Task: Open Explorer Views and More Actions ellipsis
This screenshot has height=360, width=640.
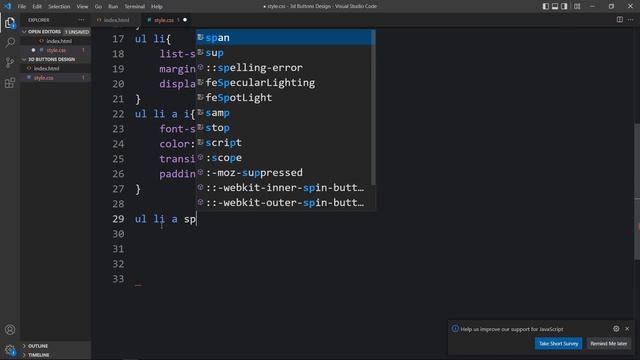Action: 81,20
